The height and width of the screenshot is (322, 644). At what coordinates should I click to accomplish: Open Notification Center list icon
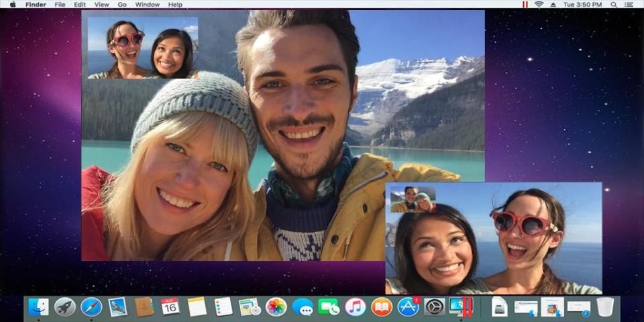tap(631, 5)
